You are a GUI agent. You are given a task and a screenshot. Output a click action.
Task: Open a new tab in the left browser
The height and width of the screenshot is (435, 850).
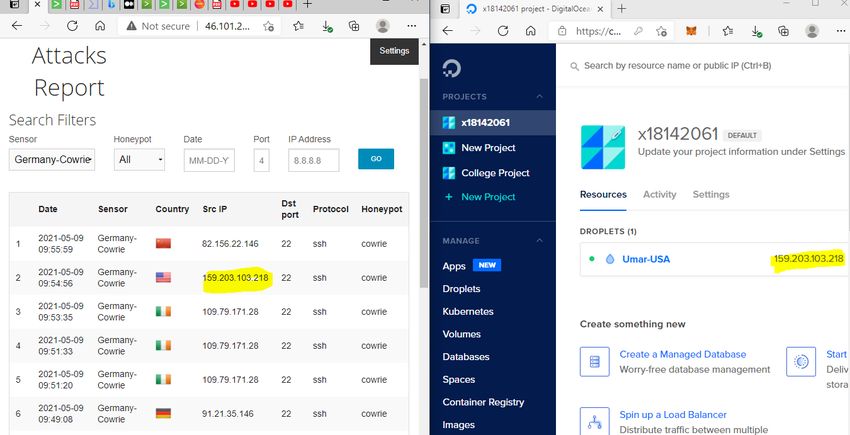pyautogui.click(x=307, y=4)
